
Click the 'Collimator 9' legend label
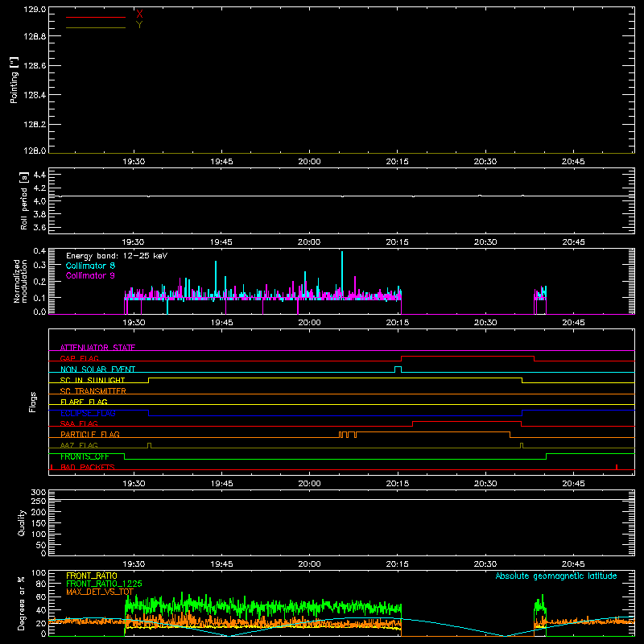(90, 275)
